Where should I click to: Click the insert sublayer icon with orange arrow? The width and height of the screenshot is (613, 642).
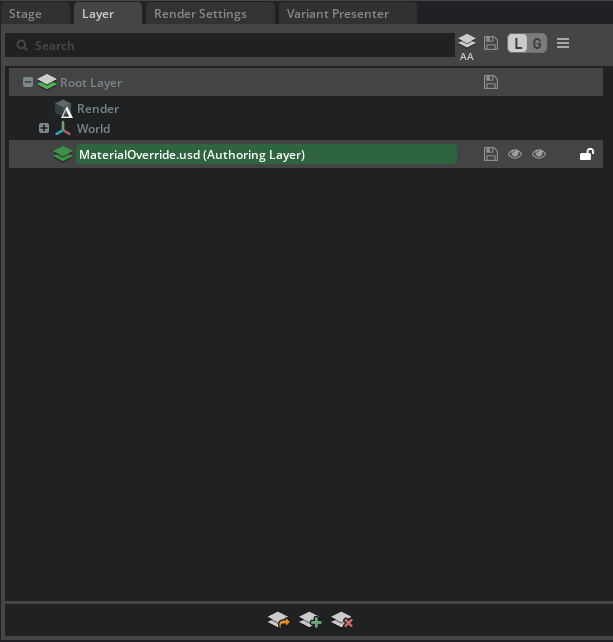tap(278, 621)
